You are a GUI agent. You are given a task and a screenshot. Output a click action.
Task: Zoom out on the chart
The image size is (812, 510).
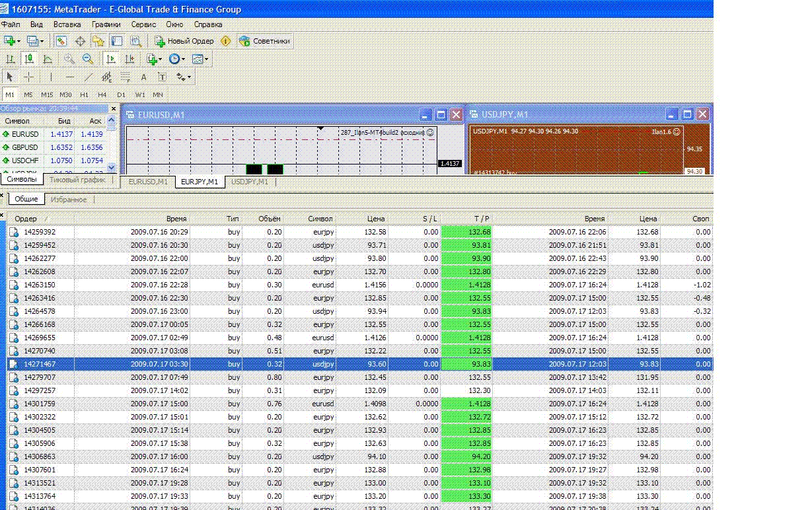tap(87, 59)
